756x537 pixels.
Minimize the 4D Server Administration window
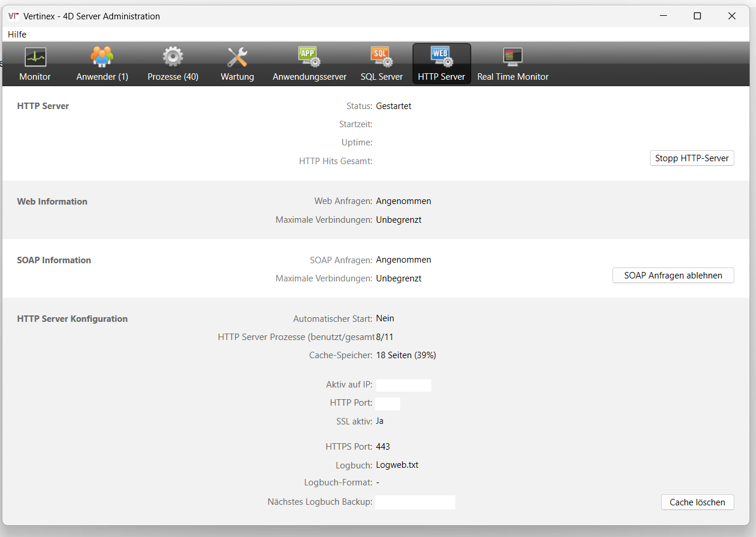pyautogui.click(x=663, y=16)
